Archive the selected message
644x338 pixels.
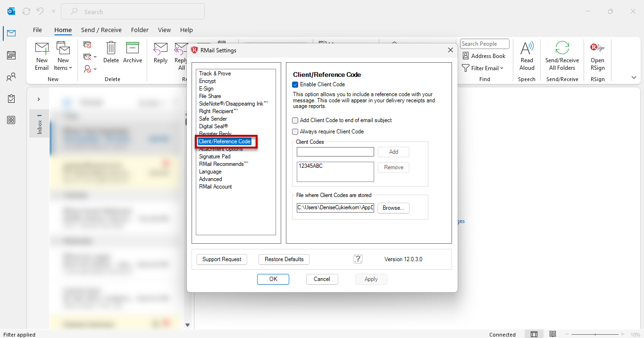pyautogui.click(x=133, y=52)
